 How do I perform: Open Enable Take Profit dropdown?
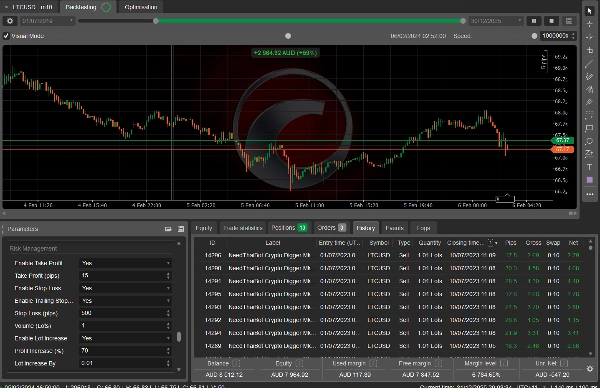[125, 263]
